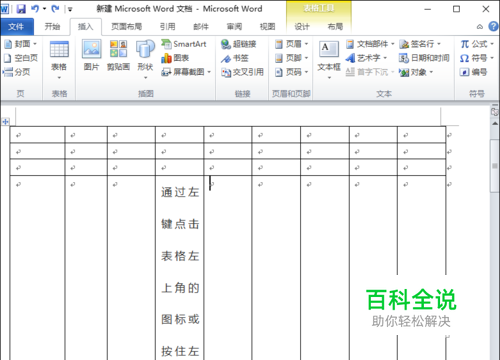Open the table tools 布局 (Layout) tab
The image size is (500, 360).
[335, 27]
